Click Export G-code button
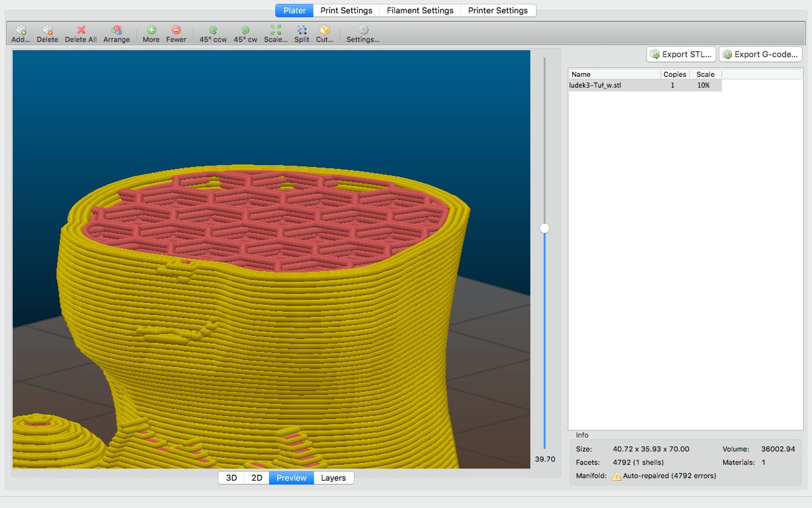Screen dimensions: 812x508 760,55
